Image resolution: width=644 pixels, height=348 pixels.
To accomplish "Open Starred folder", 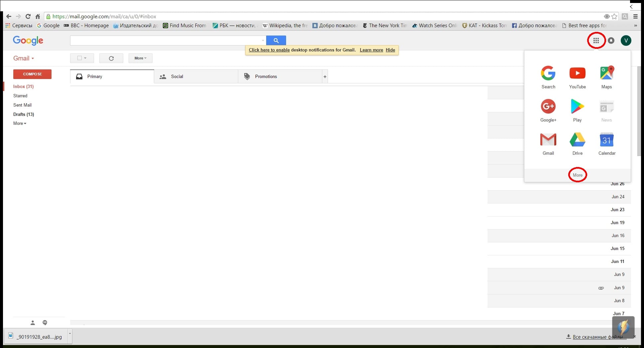I will [20, 96].
